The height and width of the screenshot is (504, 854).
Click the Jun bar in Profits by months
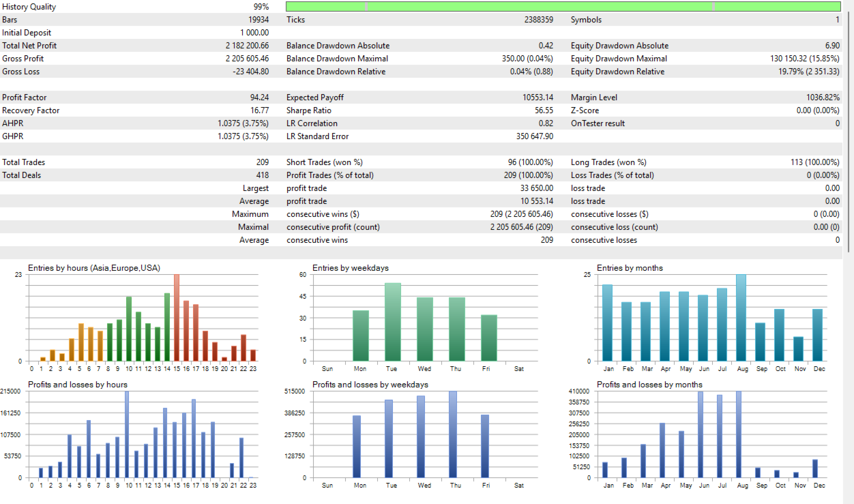click(x=701, y=434)
